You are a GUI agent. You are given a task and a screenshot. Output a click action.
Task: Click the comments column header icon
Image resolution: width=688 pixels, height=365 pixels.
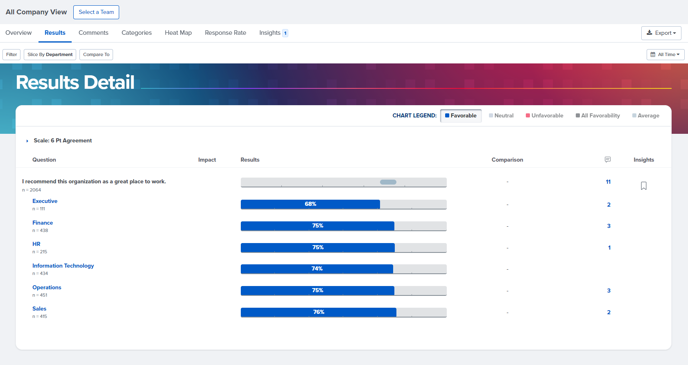608,159
